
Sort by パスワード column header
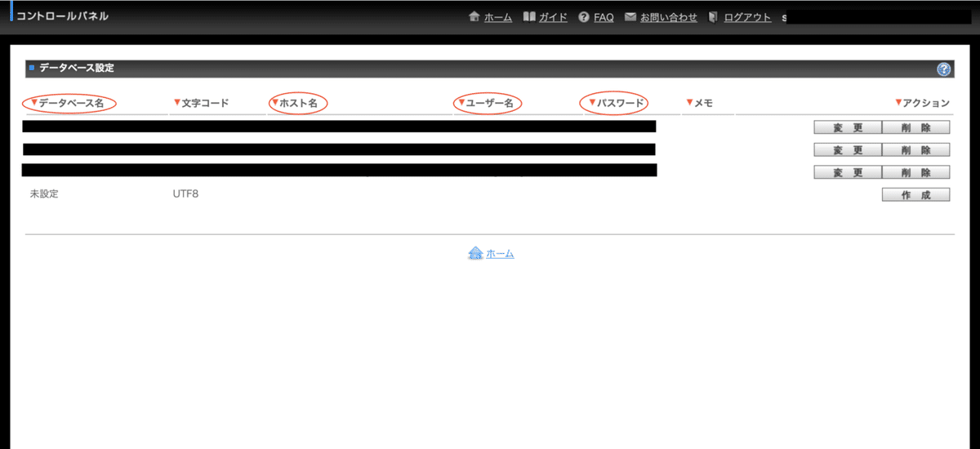click(x=617, y=103)
